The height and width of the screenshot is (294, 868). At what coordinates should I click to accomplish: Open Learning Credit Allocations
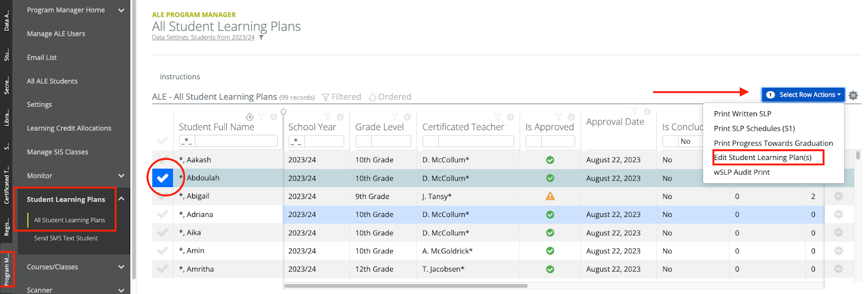click(69, 129)
